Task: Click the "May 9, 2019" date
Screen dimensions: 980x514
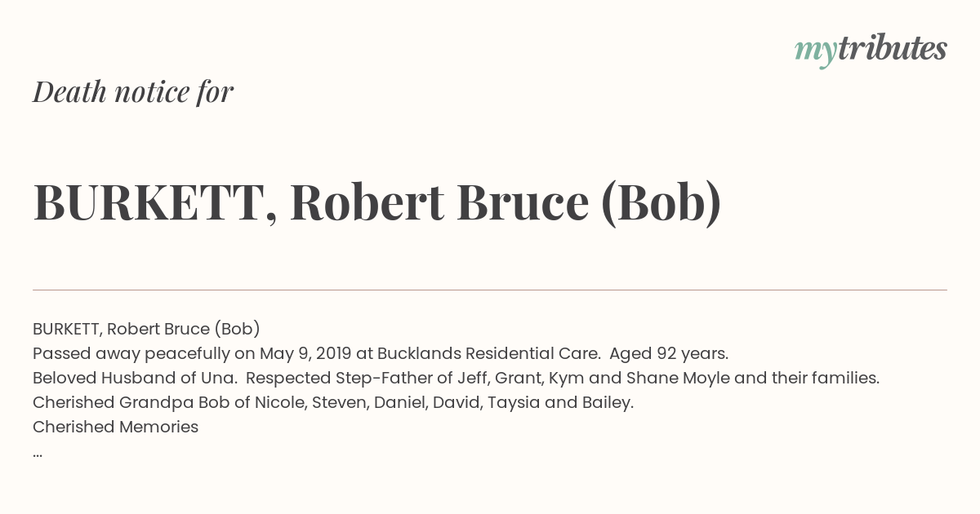Action: 305,353
